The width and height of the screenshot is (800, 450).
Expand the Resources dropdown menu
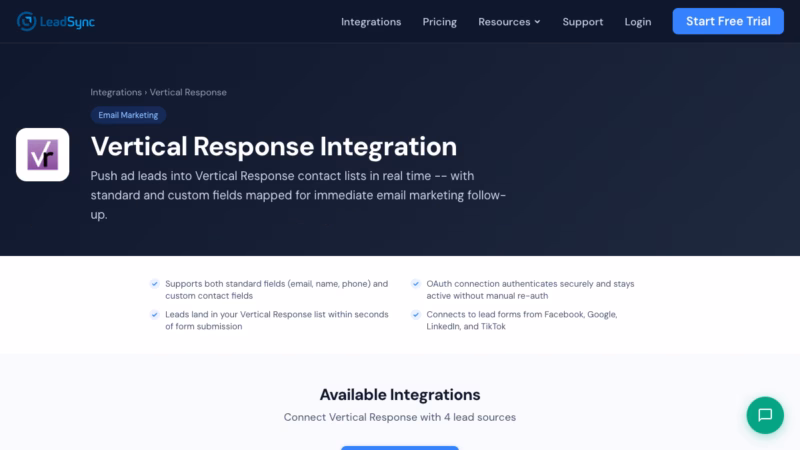point(509,22)
